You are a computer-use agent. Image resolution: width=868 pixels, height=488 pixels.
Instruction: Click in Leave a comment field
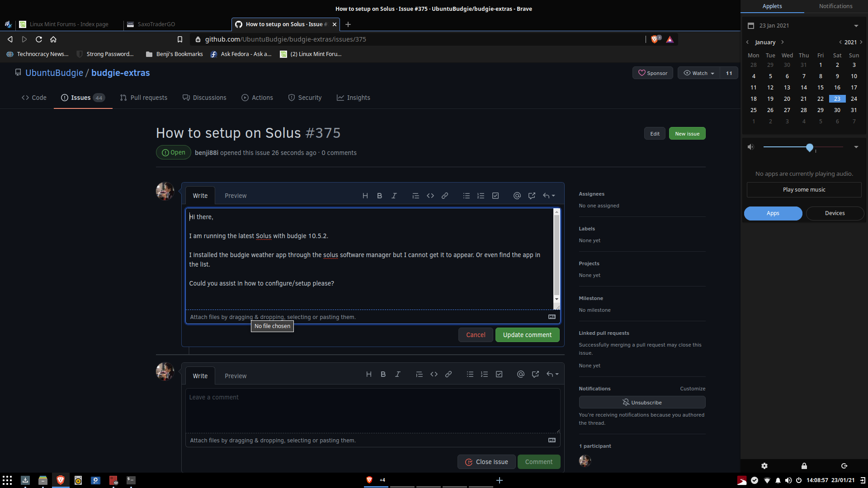[x=373, y=410]
